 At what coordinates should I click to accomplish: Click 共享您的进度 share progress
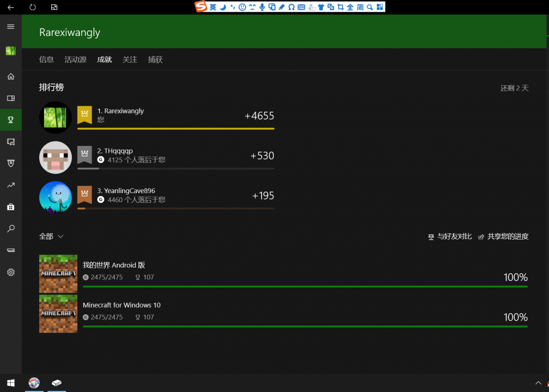(x=503, y=237)
